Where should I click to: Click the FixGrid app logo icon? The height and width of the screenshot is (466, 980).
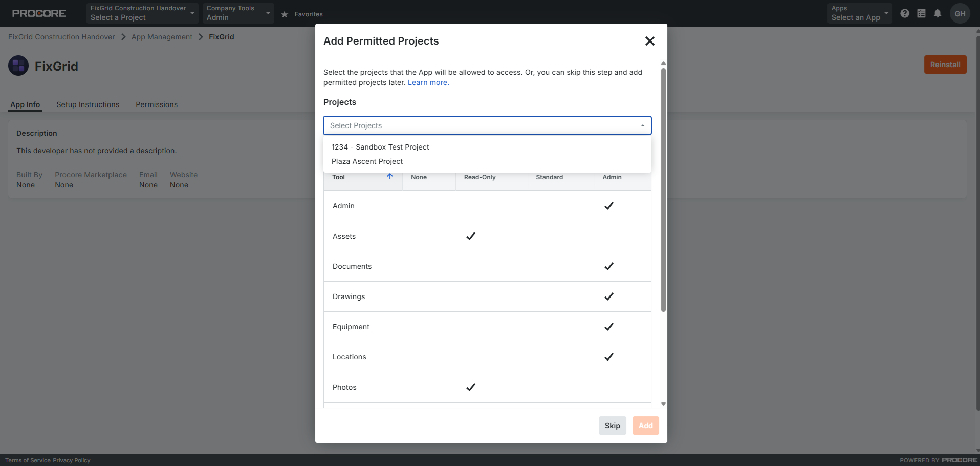click(18, 66)
